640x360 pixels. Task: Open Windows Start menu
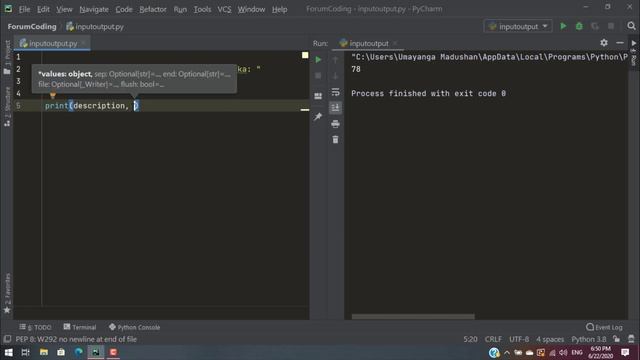(x=8, y=352)
